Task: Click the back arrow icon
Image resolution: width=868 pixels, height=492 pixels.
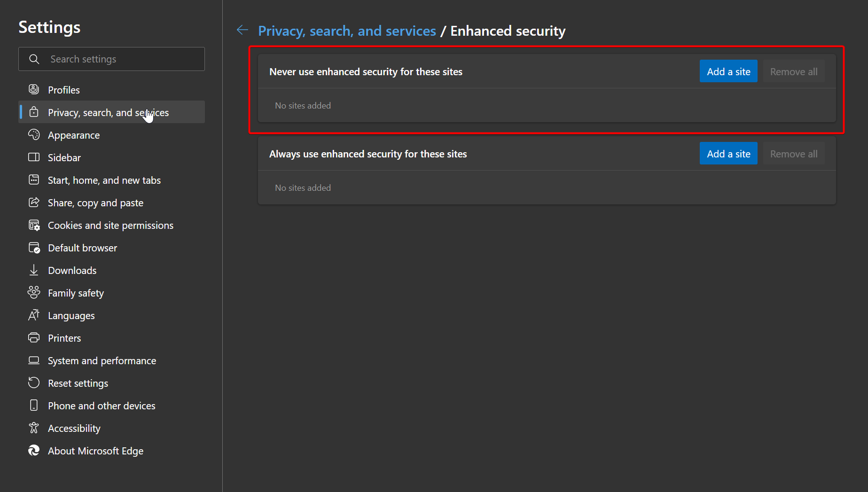Action: point(242,30)
